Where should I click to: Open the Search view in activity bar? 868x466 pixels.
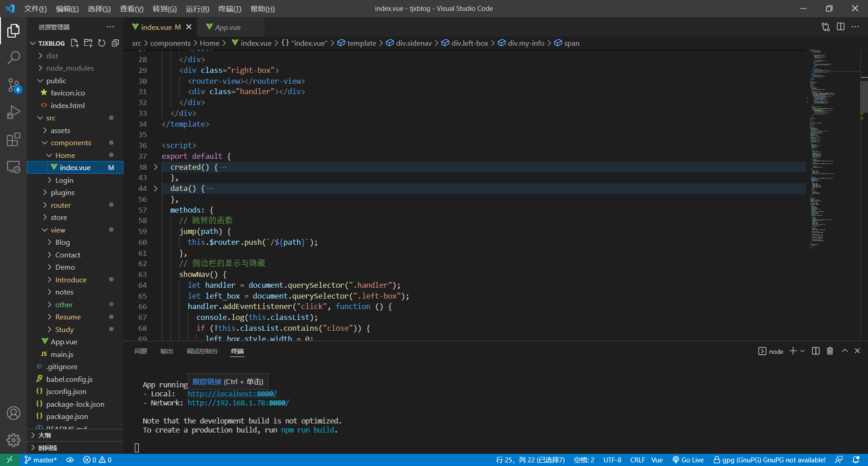coord(14,57)
